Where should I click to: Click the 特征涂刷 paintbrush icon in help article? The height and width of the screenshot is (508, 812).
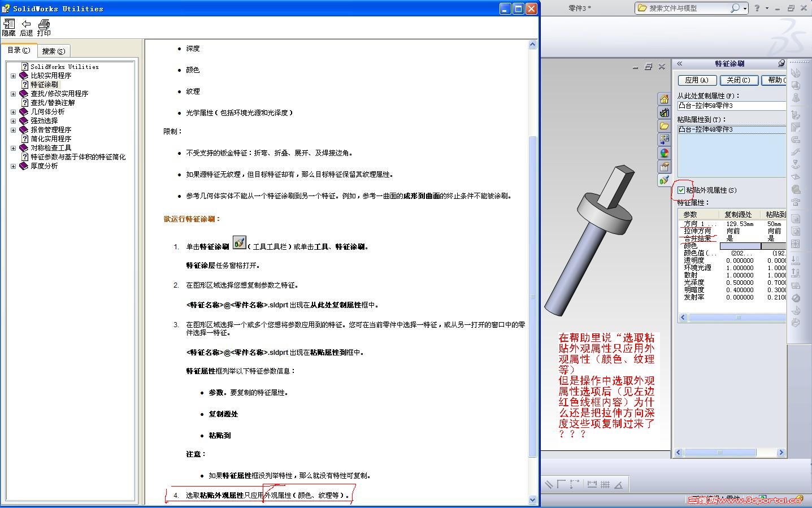[239, 242]
